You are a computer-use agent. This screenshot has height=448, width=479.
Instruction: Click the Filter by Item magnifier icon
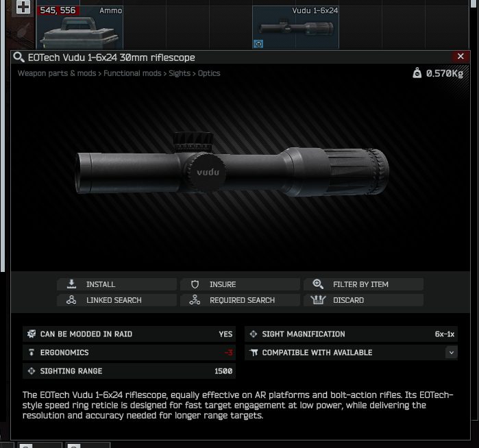pyautogui.click(x=318, y=284)
